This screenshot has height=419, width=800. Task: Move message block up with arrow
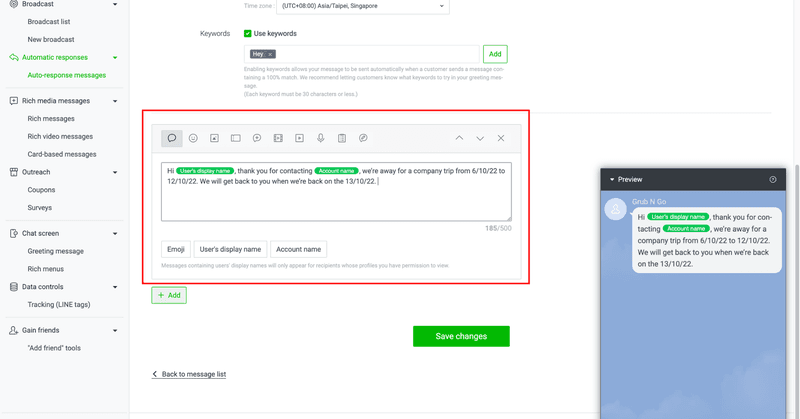[459, 138]
